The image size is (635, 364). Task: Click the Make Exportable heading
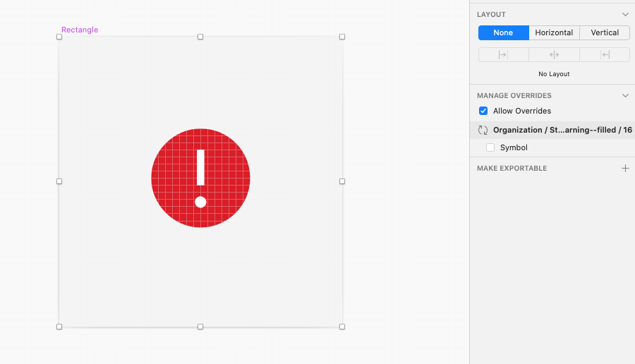point(512,168)
